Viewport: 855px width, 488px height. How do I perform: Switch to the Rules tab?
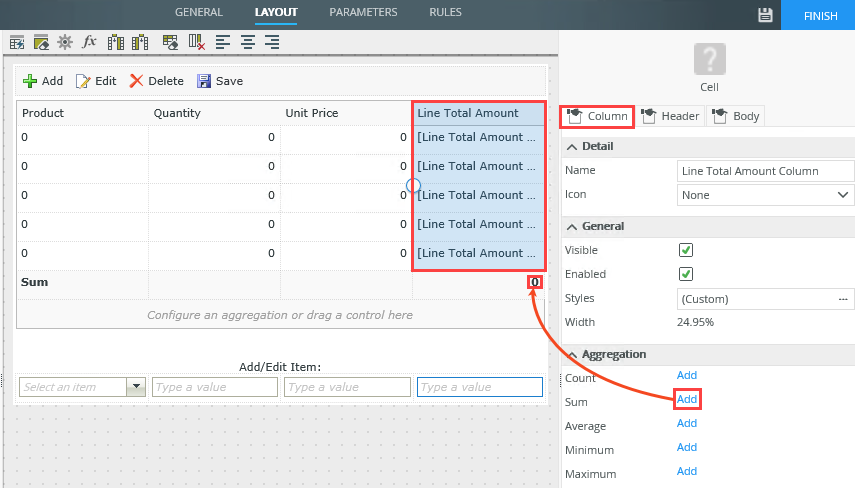(445, 12)
